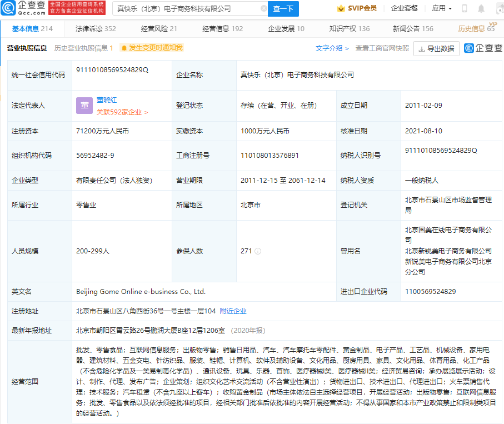The width and height of the screenshot is (504, 424).
Task: Open legal representative 董晓红 profile
Action: [107, 100]
